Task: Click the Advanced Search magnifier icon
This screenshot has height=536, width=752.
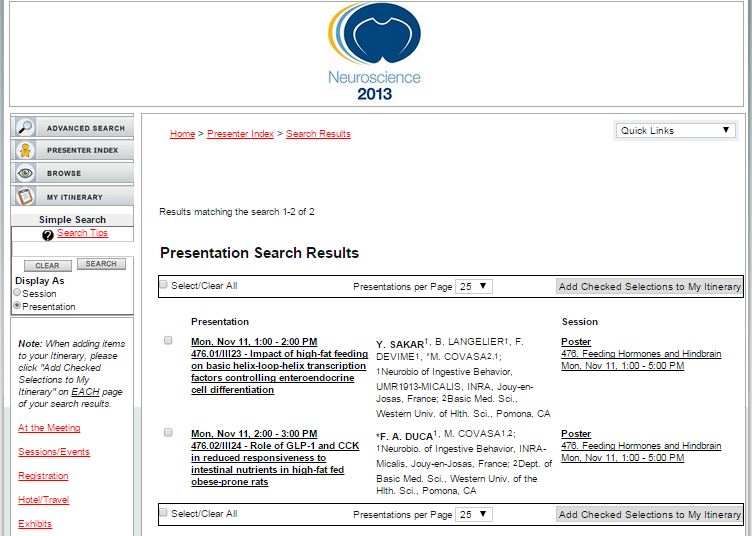Action: [25, 128]
